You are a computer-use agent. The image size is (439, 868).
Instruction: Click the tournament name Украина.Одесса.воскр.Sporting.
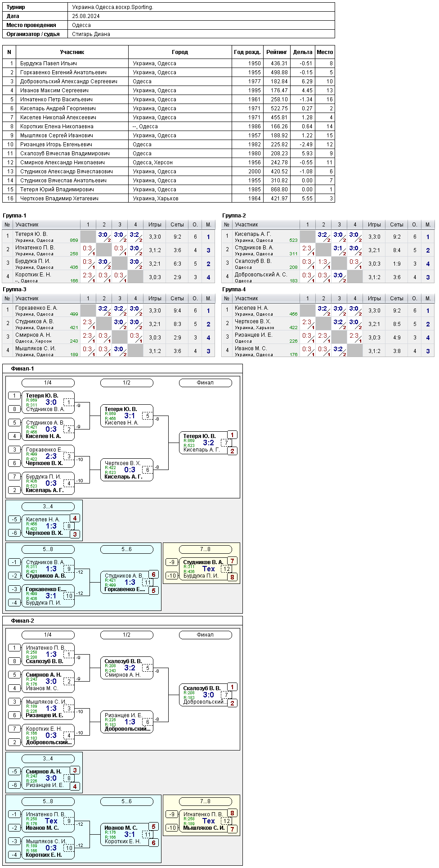coord(113,7)
